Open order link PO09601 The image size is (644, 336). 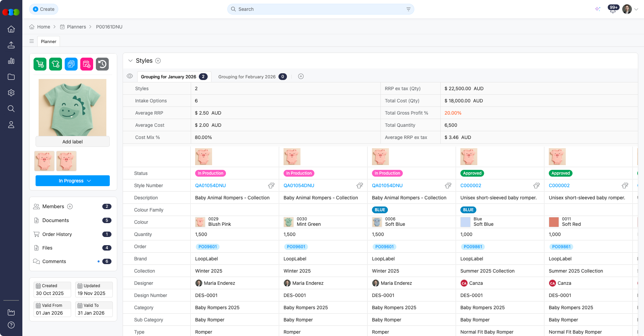pyautogui.click(x=208, y=246)
